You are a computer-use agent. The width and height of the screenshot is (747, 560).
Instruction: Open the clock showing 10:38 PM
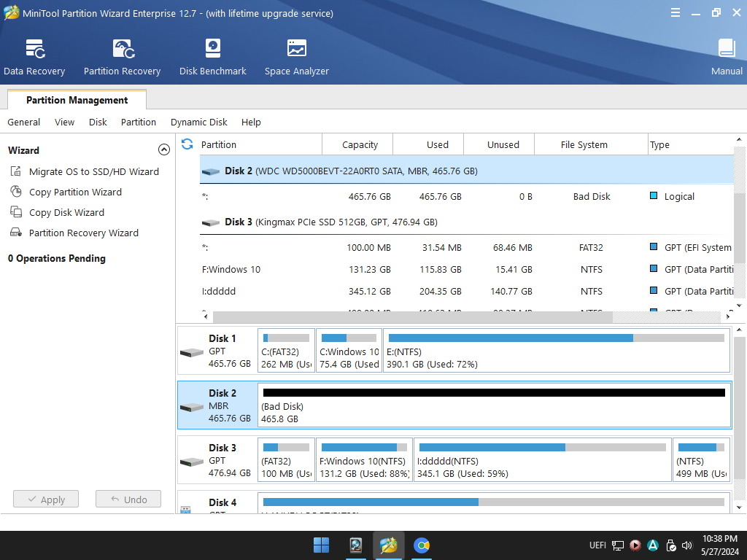(720, 545)
